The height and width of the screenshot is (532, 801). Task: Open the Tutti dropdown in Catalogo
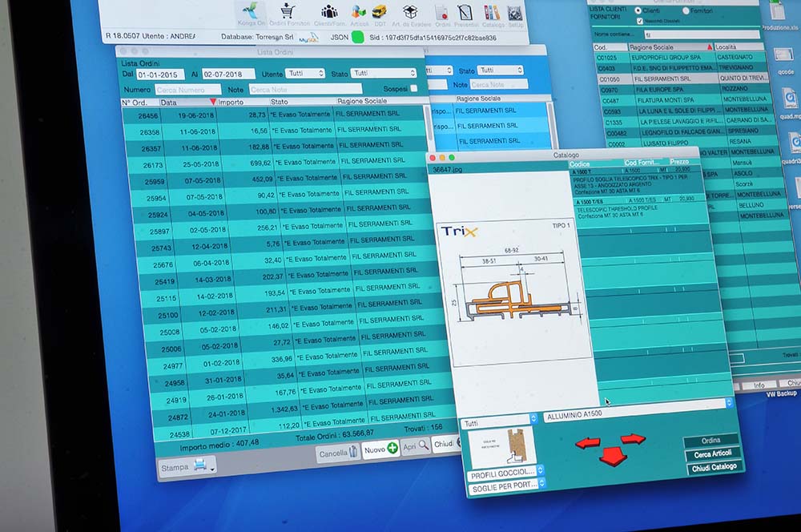coord(499,422)
